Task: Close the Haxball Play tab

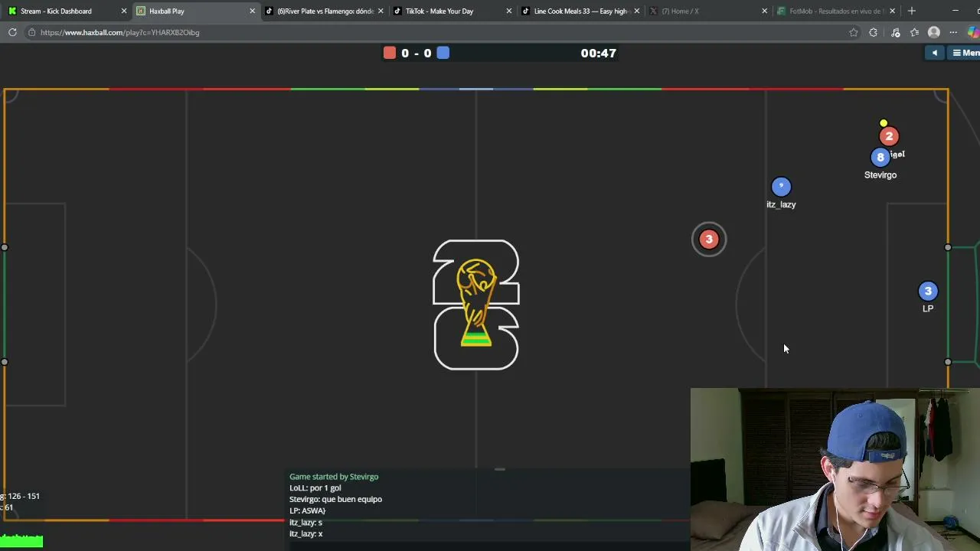Action: tap(252, 11)
